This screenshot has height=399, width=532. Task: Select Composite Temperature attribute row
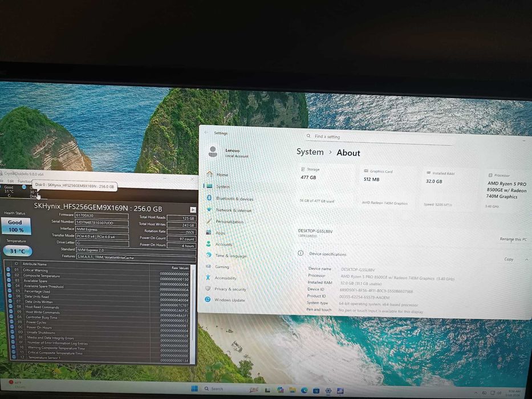[x=98, y=276]
